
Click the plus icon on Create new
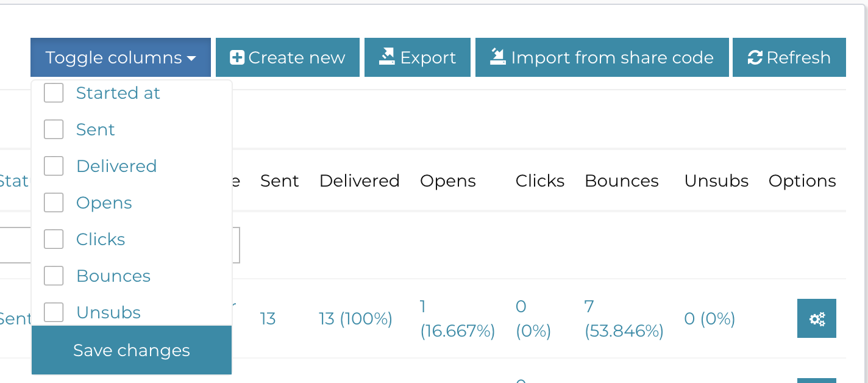237,58
